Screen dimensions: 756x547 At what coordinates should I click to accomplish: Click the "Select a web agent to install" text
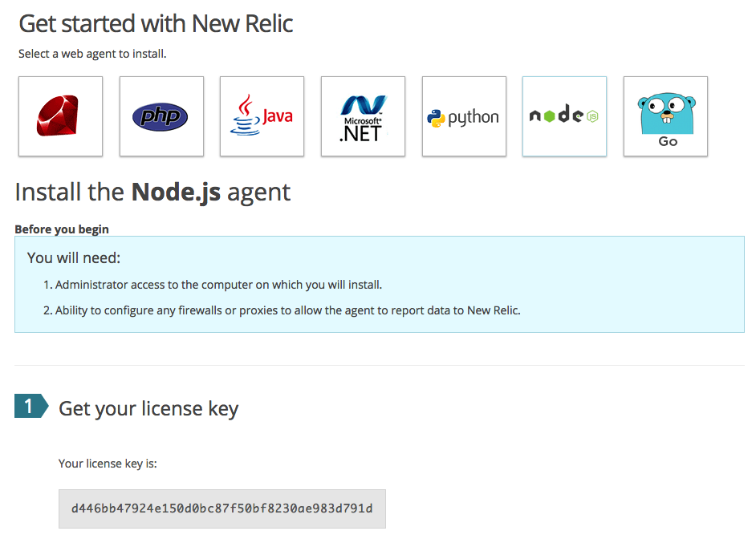(x=92, y=55)
